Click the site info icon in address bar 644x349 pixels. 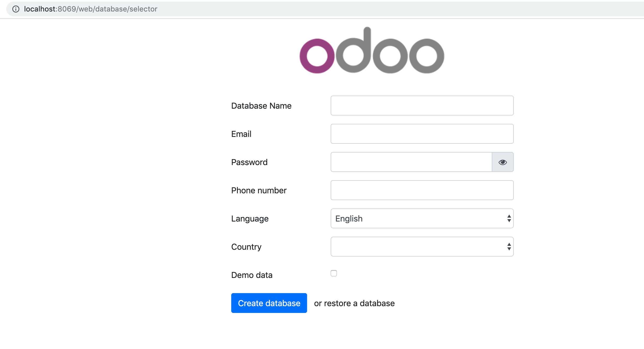(x=16, y=9)
